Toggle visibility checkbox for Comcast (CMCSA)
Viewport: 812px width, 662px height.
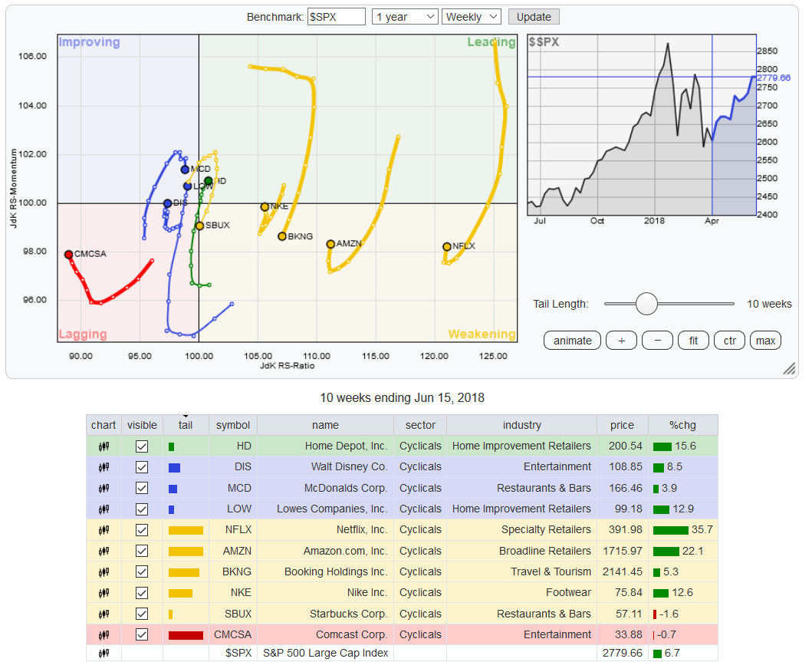[x=141, y=634]
